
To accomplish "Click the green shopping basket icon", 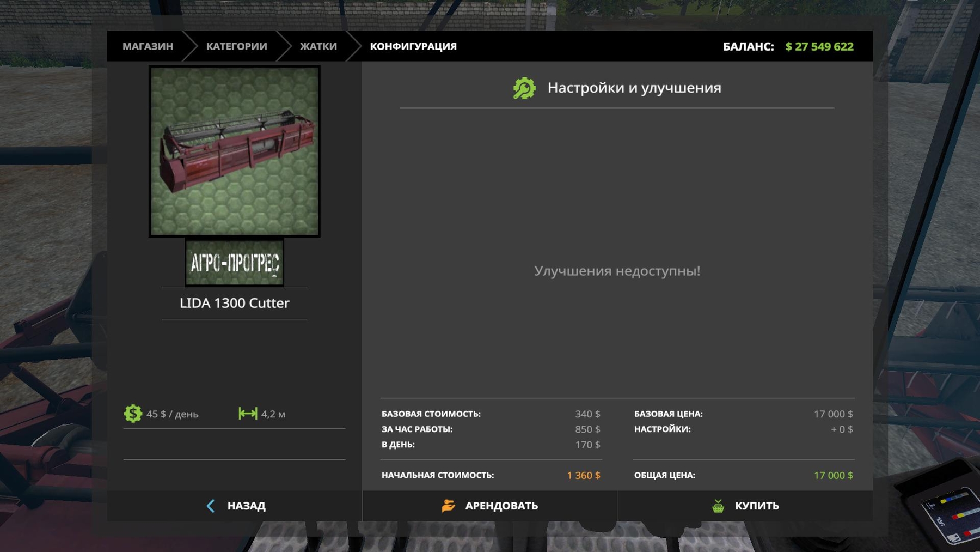I will point(718,506).
